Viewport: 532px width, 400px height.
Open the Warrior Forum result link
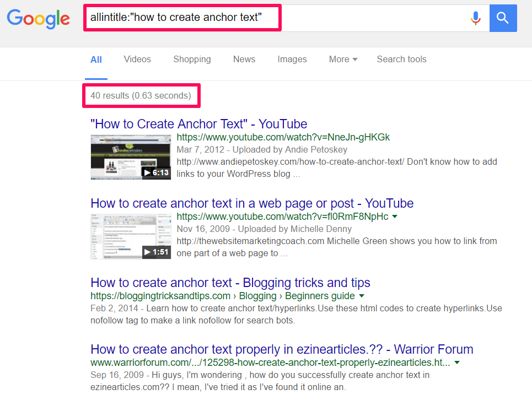(281, 349)
